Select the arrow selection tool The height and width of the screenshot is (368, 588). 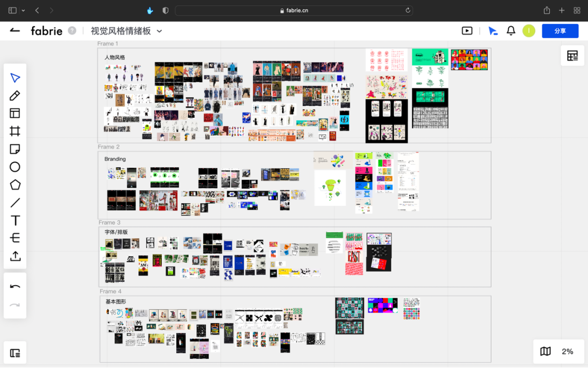[x=15, y=78]
